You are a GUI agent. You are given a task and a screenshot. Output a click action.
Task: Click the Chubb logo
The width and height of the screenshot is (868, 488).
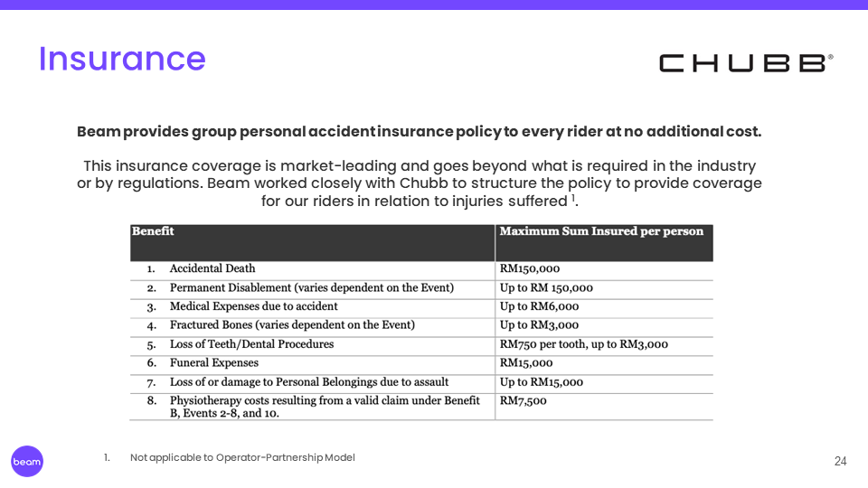coord(745,63)
